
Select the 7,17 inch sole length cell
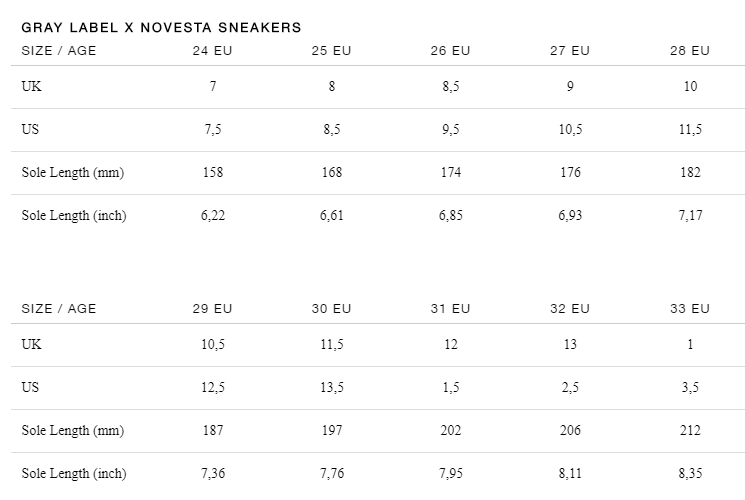(690, 216)
